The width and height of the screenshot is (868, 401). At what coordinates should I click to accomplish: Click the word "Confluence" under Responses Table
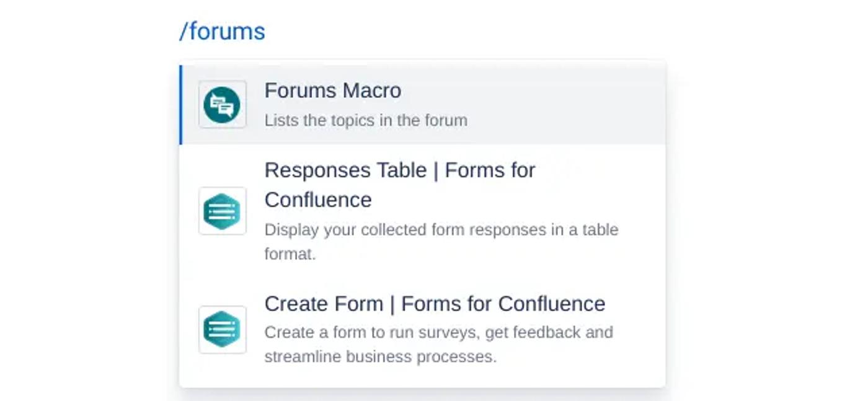[318, 200]
